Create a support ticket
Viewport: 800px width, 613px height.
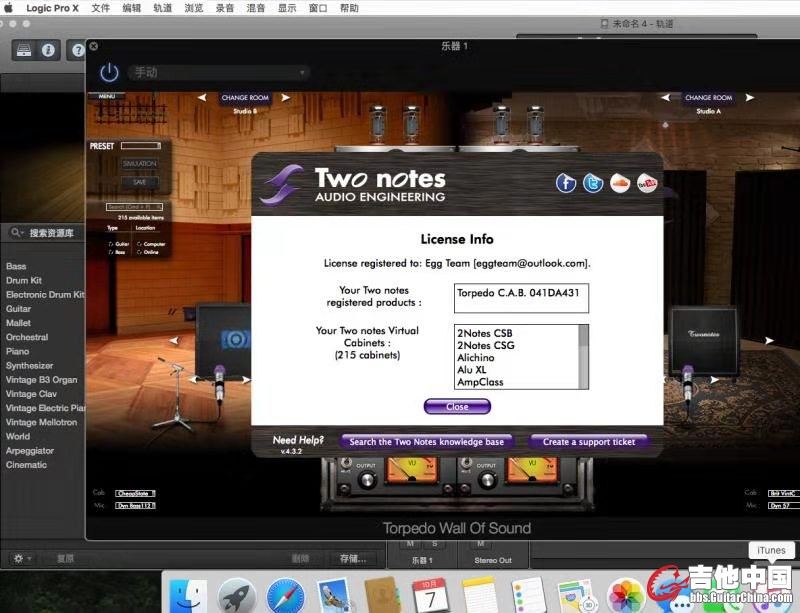point(588,441)
